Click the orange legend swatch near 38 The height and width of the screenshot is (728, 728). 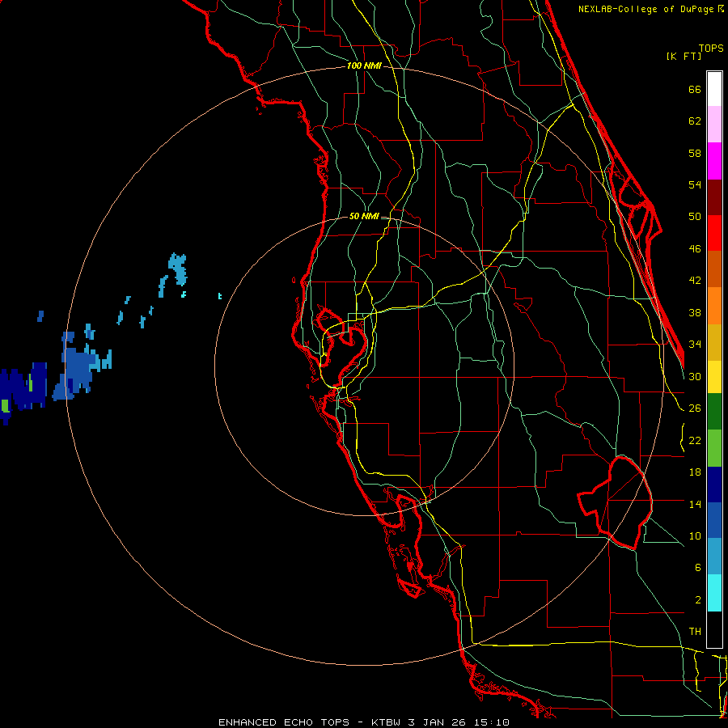[714, 306]
